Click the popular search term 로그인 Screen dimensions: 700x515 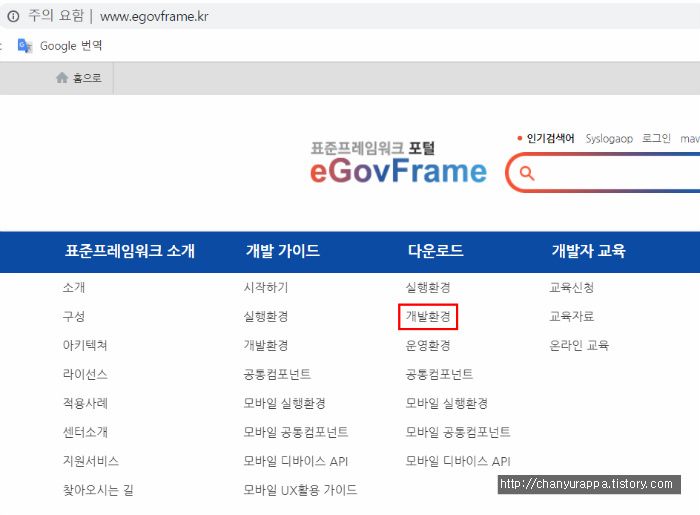[x=656, y=138]
